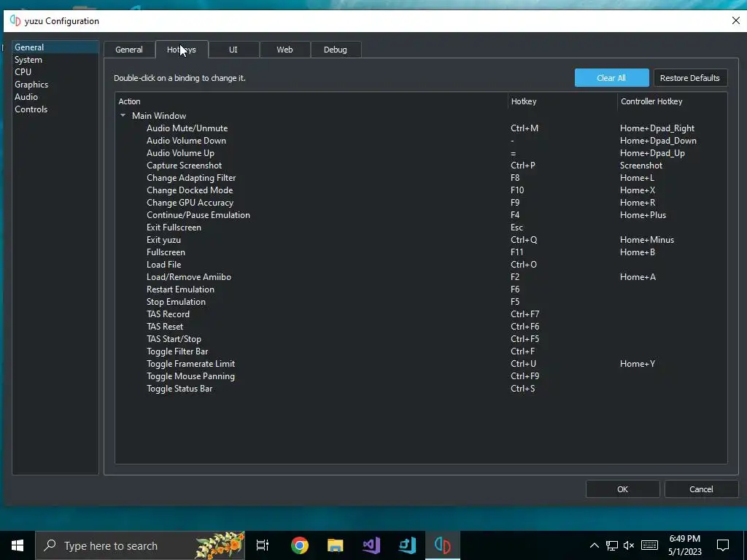Click the Hotkey column header
Image resolution: width=747 pixels, height=560 pixels.
pyautogui.click(x=562, y=101)
